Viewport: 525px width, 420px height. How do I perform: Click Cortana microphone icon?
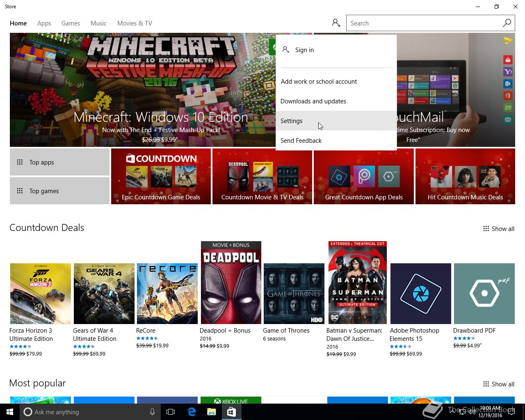click(x=152, y=412)
